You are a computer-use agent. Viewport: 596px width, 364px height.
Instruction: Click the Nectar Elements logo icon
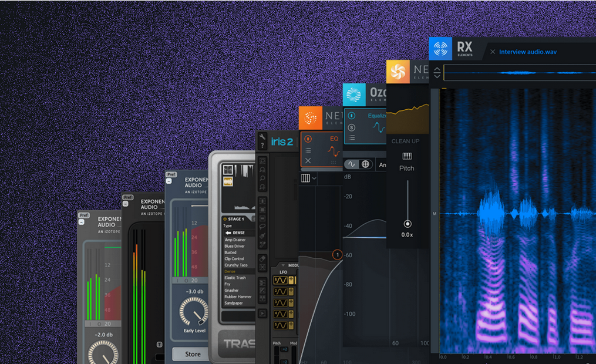point(398,72)
